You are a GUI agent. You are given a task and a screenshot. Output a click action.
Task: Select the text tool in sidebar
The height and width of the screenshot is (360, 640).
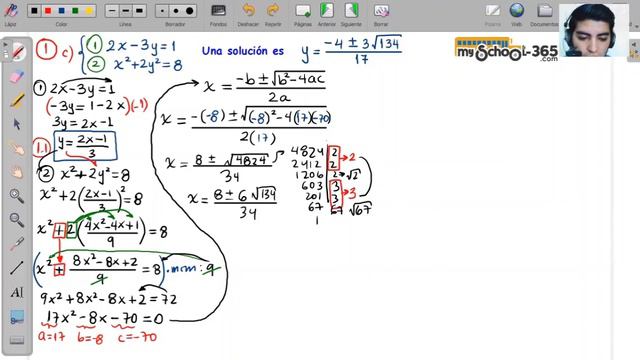point(17,292)
